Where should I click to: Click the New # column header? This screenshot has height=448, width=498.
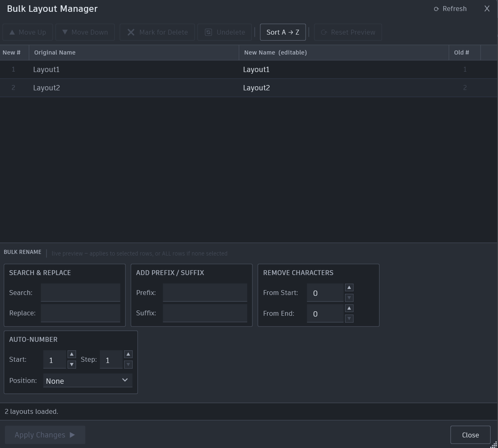click(x=14, y=52)
